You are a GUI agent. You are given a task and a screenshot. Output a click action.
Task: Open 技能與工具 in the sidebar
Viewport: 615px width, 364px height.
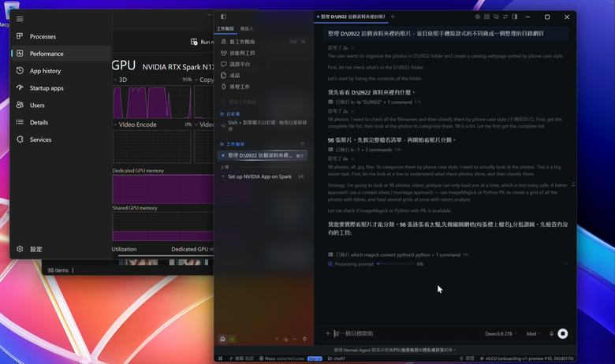point(263,53)
